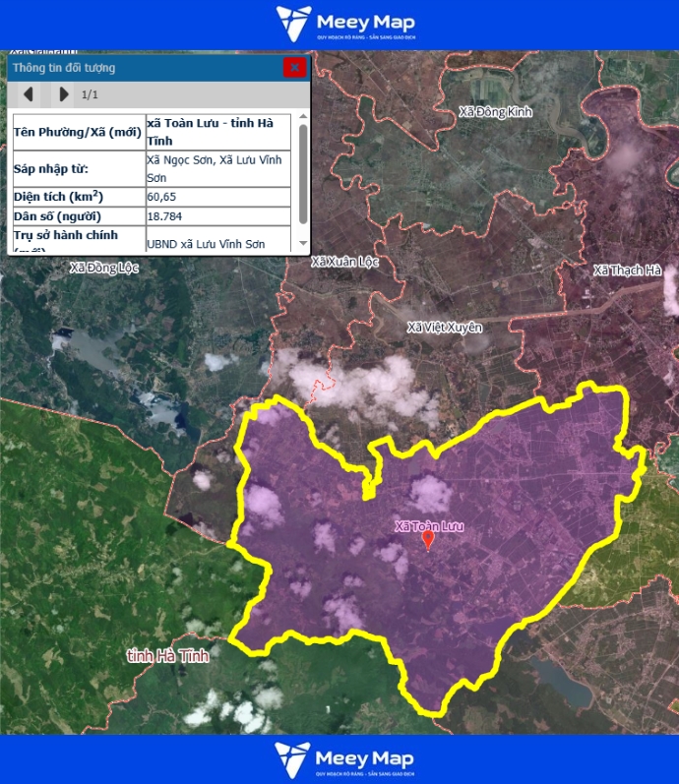Viewport: 679px width, 784px height.
Task: Click the Sáp nhập từ value cell
Action: click(217, 168)
